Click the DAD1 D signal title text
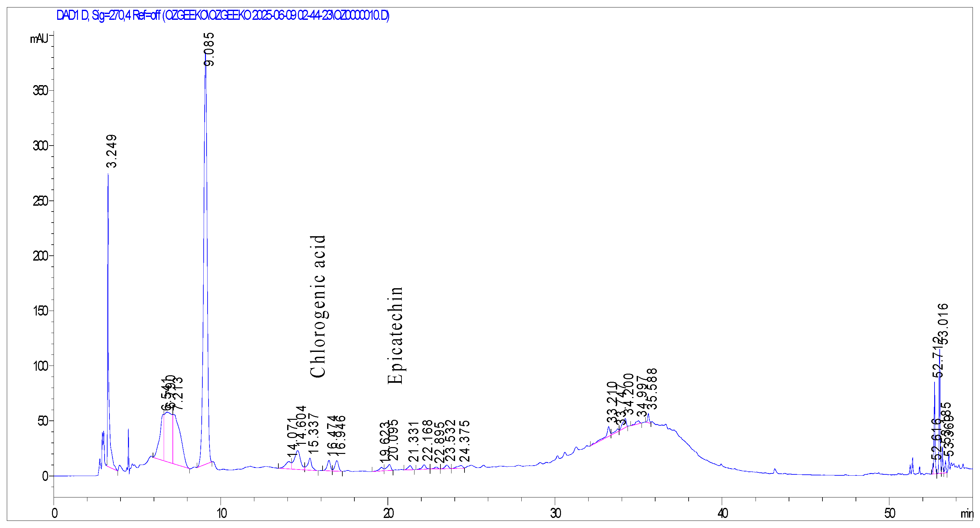Image resolution: width=980 pixels, height=528 pixels. coord(223,16)
